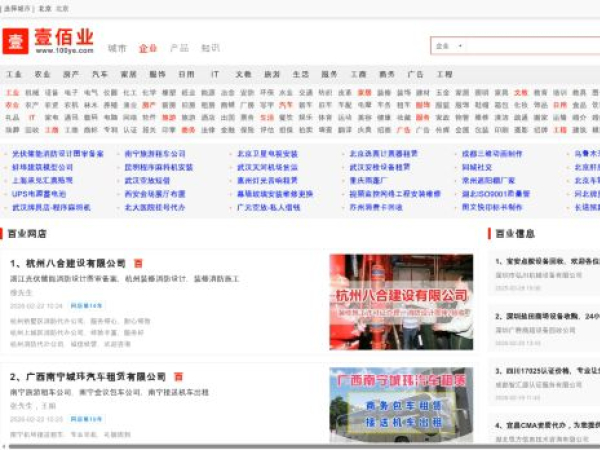Open 服务 in the category bar

tap(329, 74)
